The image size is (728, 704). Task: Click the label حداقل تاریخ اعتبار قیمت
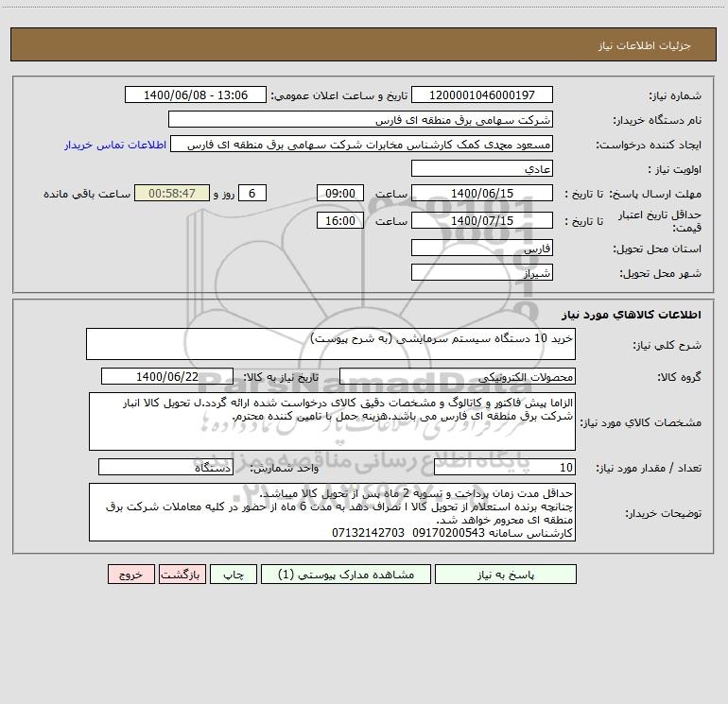(x=660, y=221)
